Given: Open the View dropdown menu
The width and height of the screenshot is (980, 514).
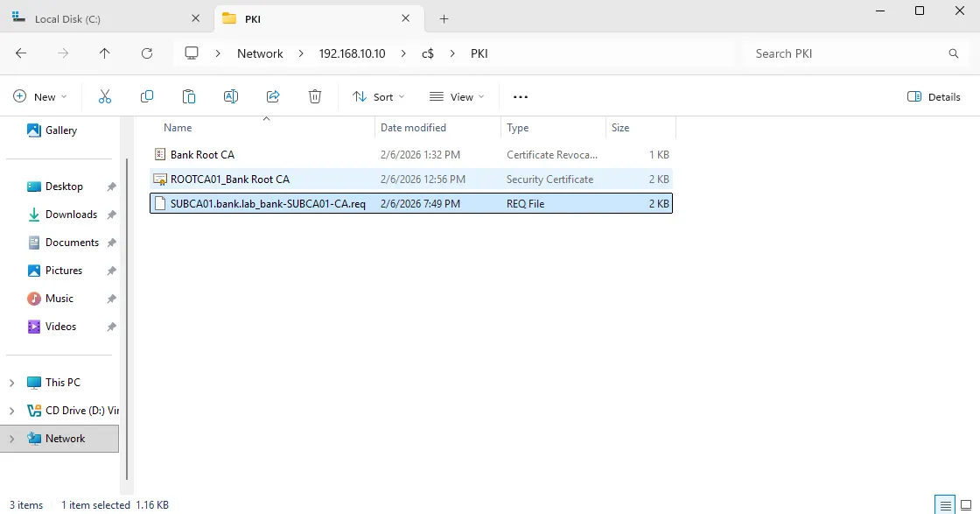Looking at the screenshot, I should click(457, 96).
